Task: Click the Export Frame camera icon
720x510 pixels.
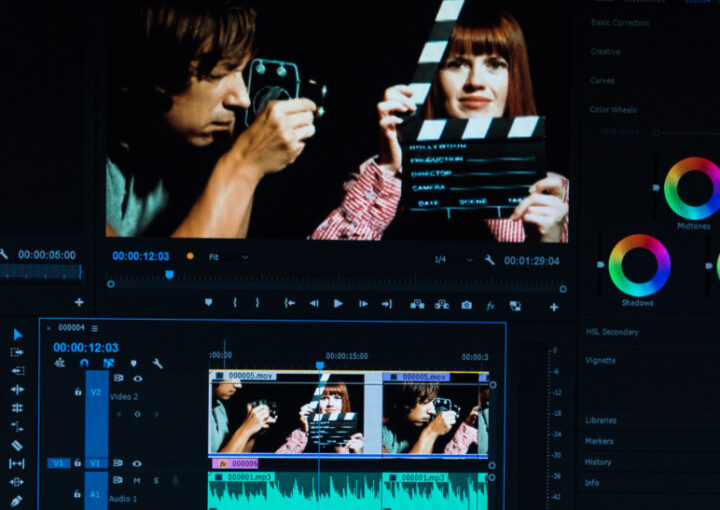Action: (466, 304)
